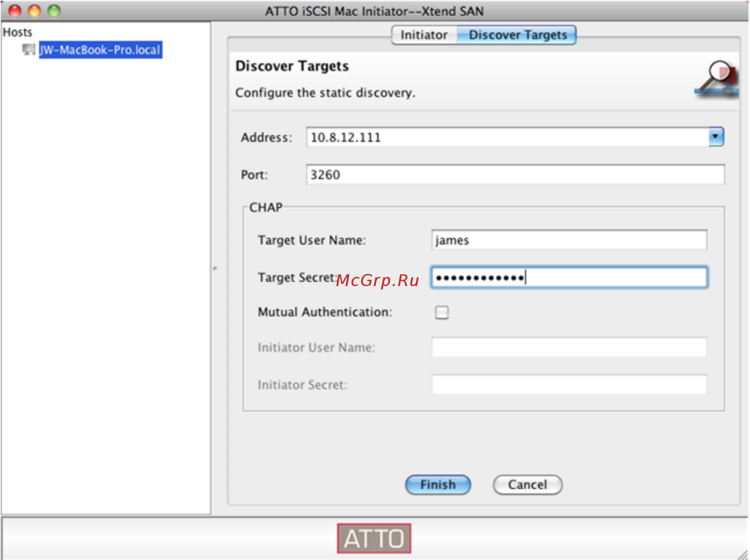Viewport: 750px width, 560px height.
Task: Click the 'Configure the static discovery.' text
Action: click(x=325, y=93)
